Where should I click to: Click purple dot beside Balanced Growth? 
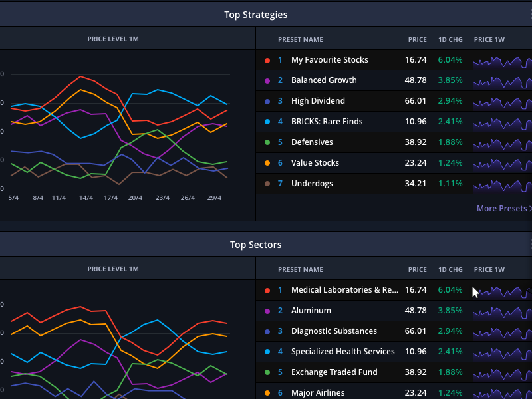coord(267,80)
